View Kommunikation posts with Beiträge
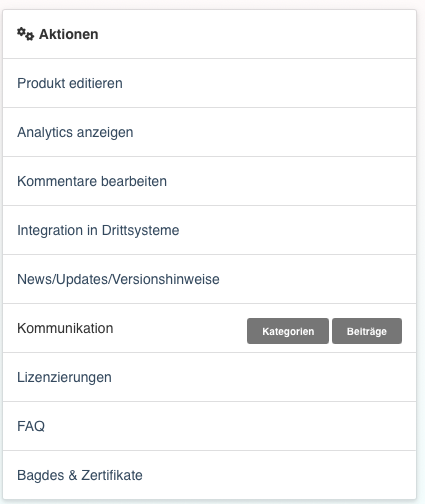The height and width of the screenshot is (504, 425). tap(367, 331)
